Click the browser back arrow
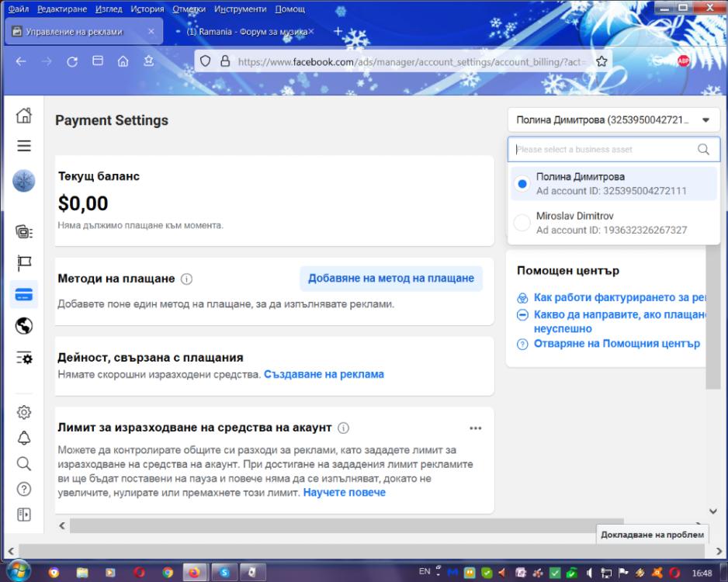 tap(21, 61)
